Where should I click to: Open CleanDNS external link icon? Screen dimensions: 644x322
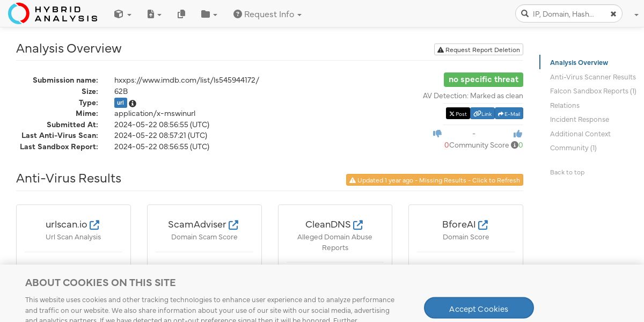pyautogui.click(x=358, y=225)
